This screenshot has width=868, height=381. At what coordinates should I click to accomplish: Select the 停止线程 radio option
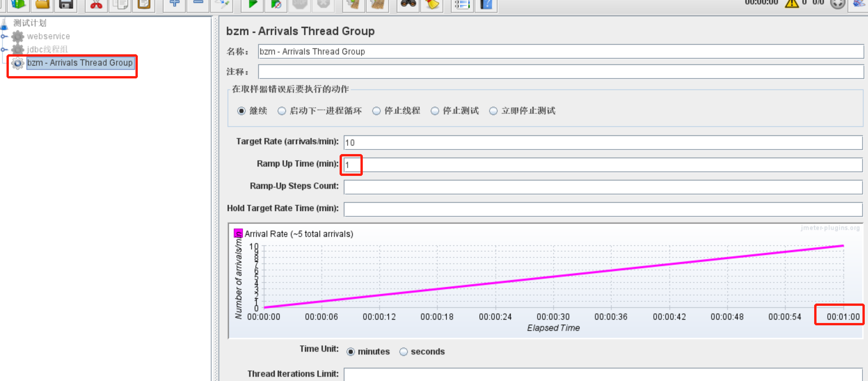click(376, 111)
